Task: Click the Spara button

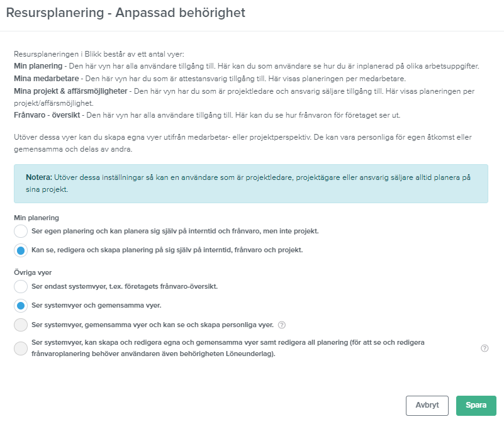Action: [x=476, y=405]
